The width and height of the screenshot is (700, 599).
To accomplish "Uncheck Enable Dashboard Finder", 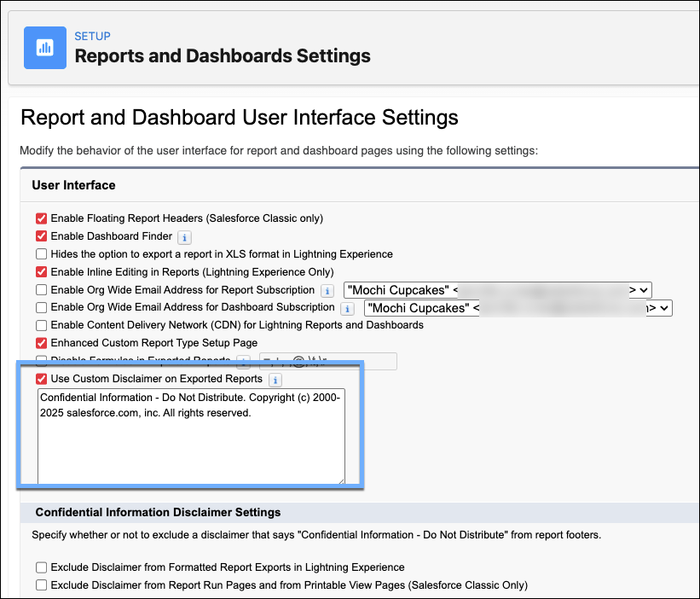I will tap(40, 236).
